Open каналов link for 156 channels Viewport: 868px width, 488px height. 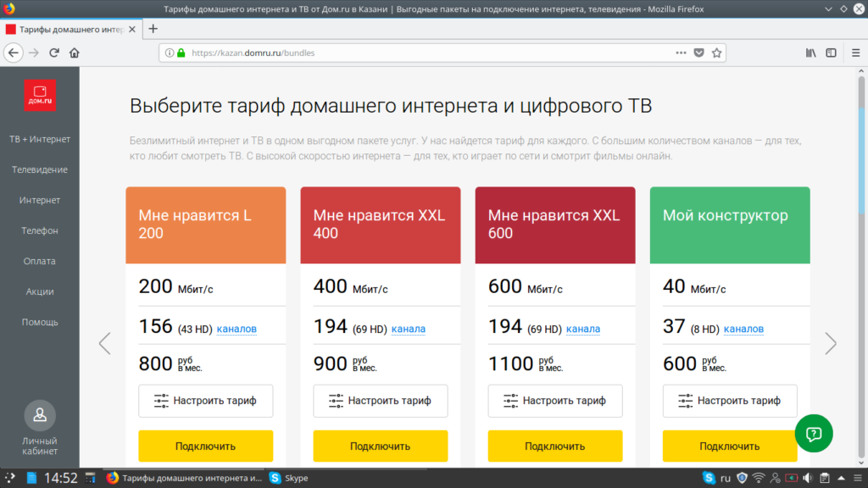236,329
